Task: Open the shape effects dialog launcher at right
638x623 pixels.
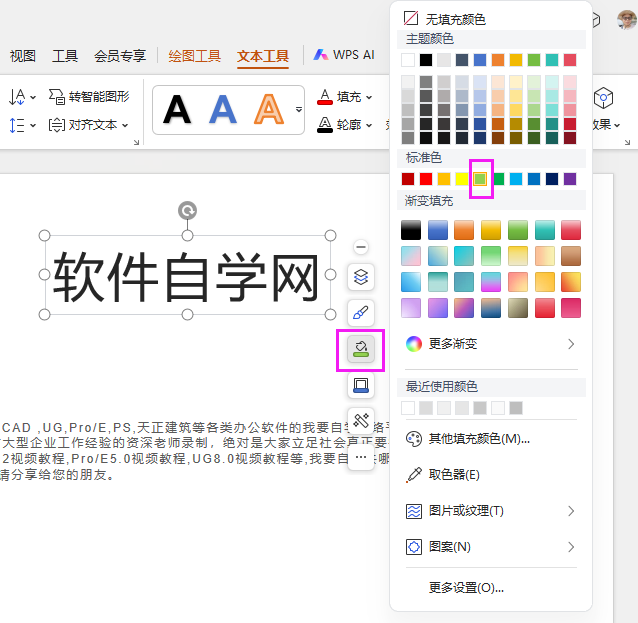Action: pyautogui.click(x=627, y=142)
